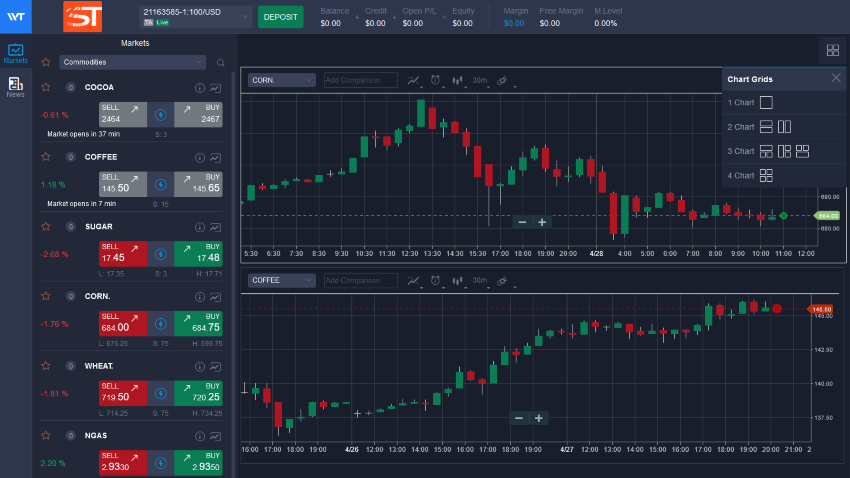This screenshot has width=850, height=478.
Task: Open COFFEE chart icon
Action: (x=215, y=158)
